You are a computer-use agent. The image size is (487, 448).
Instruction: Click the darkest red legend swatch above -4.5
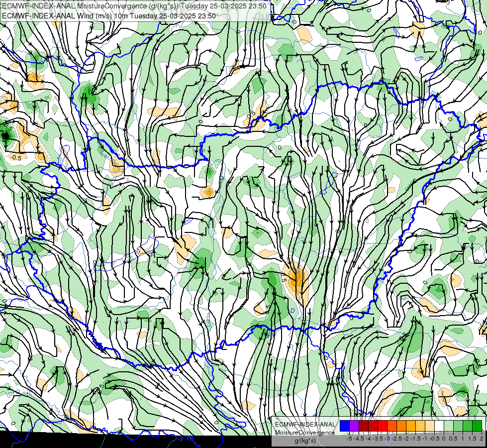pyautogui.click(x=364, y=426)
